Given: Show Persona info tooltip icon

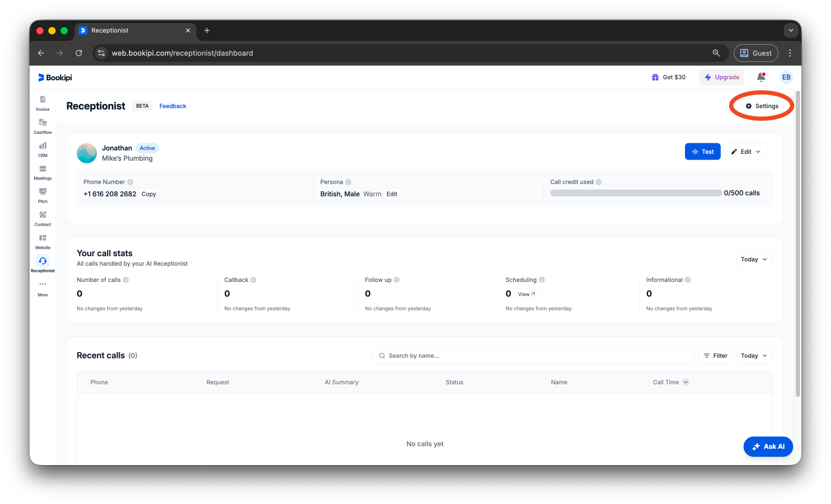Looking at the screenshot, I should click(348, 182).
